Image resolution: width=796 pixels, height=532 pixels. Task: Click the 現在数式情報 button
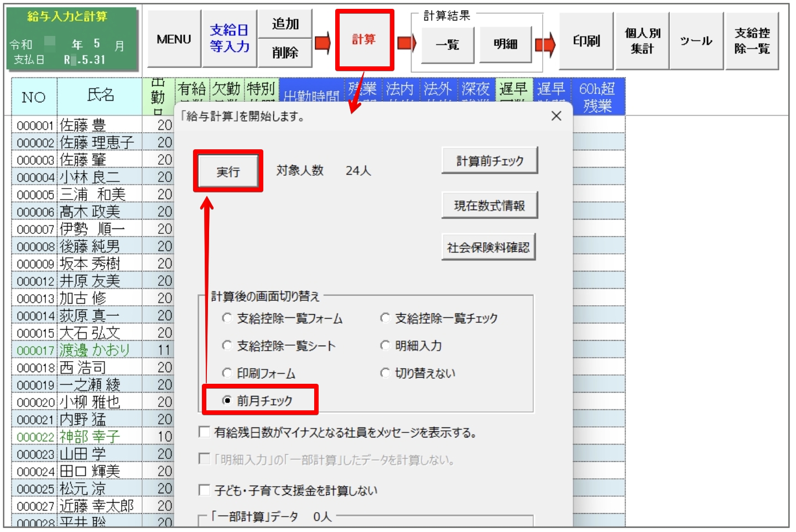(490, 206)
